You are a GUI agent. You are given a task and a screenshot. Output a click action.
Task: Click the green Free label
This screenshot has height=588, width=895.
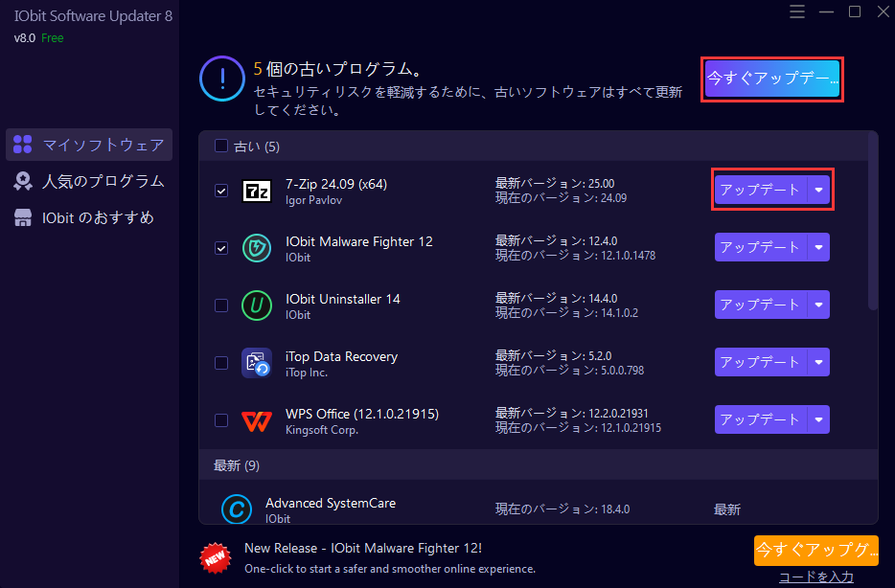52,37
